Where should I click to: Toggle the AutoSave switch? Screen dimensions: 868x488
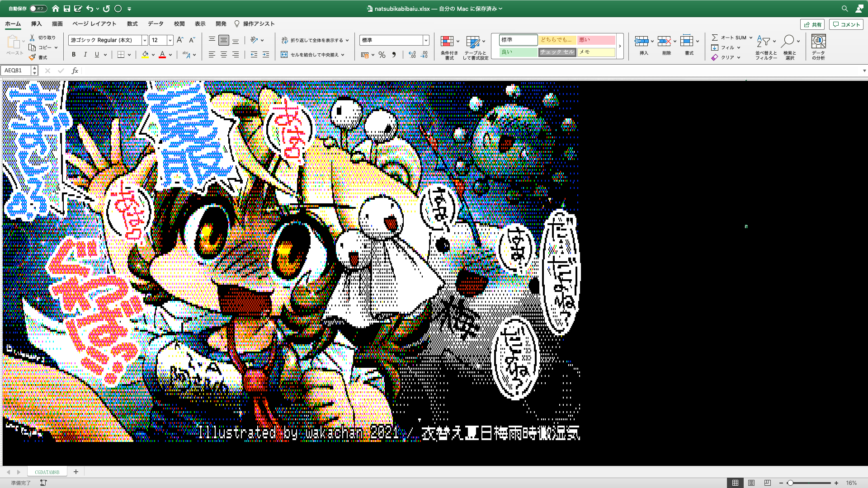tap(38, 9)
